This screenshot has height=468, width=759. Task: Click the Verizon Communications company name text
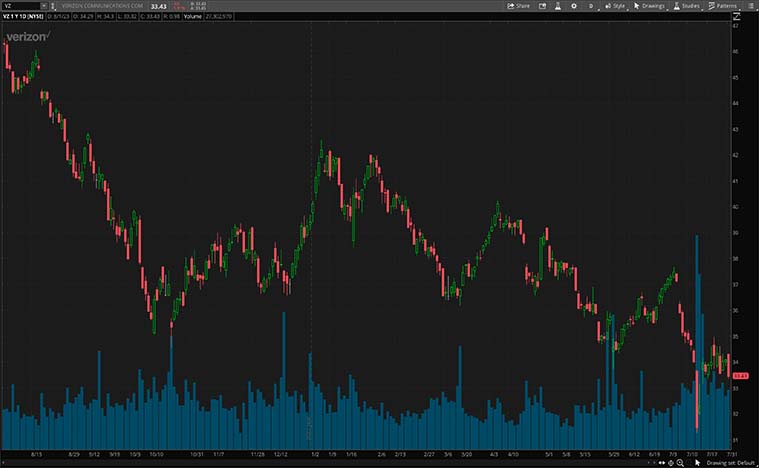(x=102, y=6)
